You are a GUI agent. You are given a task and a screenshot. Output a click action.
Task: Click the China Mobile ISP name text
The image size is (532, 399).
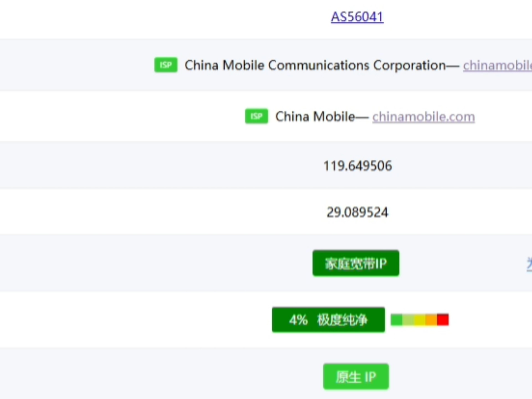pos(315,116)
